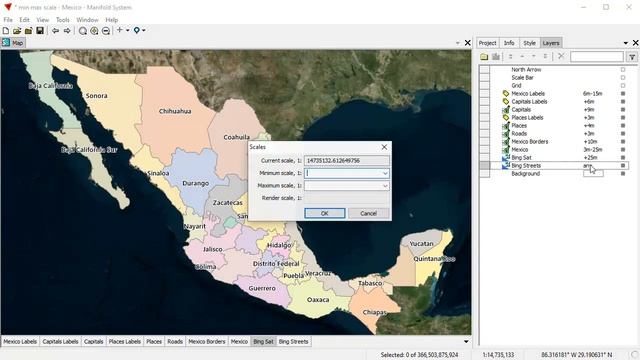Select the Places Labels bottom layer tab
The height and width of the screenshot is (360, 640).
coord(124,342)
